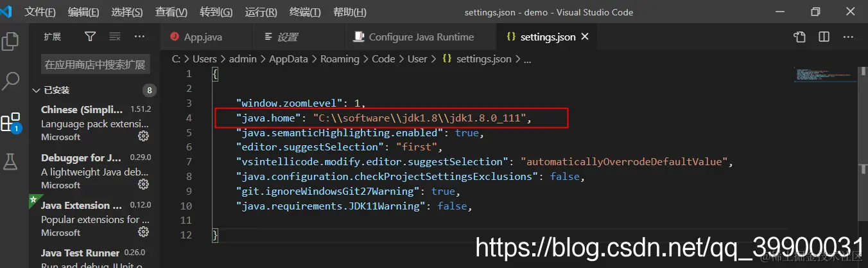Viewport: 868px width, 268px height.
Task: Open manage gear for Chinese language pack
Action: [144, 136]
